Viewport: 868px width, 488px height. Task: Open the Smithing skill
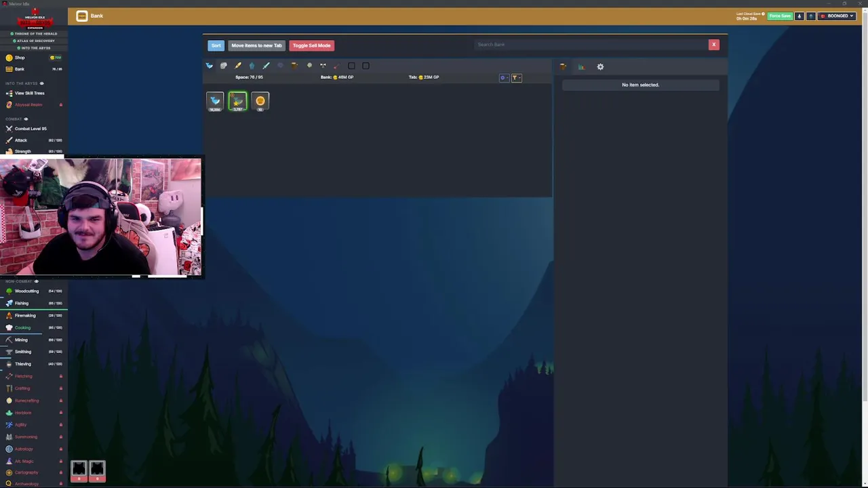tap(33, 352)
